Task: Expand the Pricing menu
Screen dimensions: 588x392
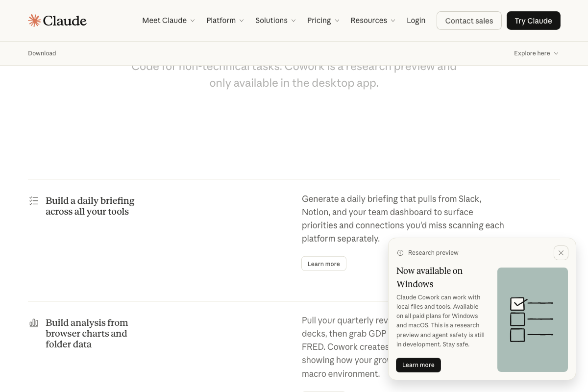Action: 319,21
